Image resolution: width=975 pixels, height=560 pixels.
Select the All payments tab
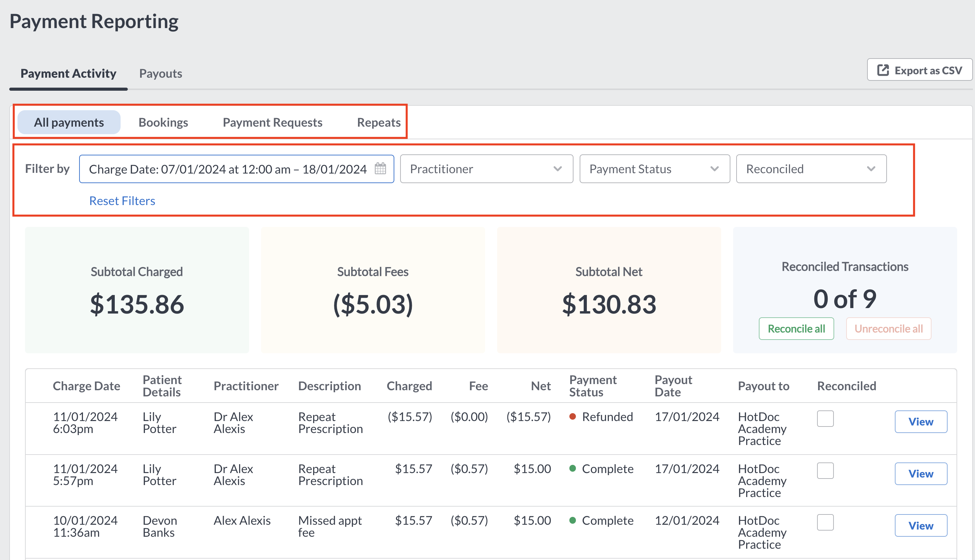(69, 122)
